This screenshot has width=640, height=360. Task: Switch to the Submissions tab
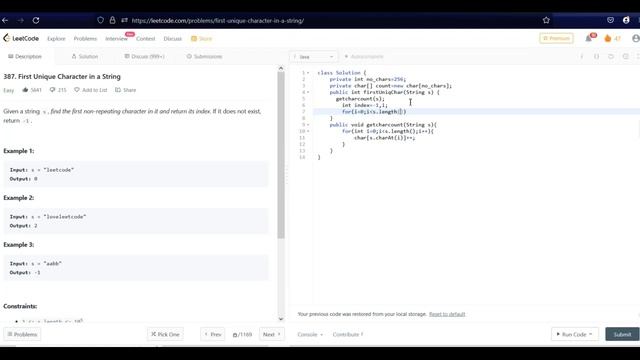[204, 56]
